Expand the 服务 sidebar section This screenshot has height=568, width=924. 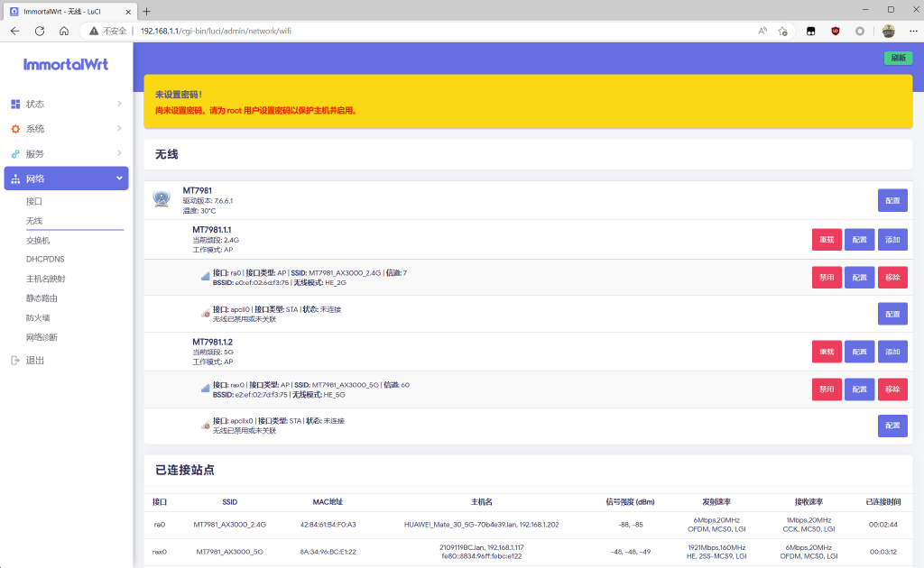(x=118, y=153)
